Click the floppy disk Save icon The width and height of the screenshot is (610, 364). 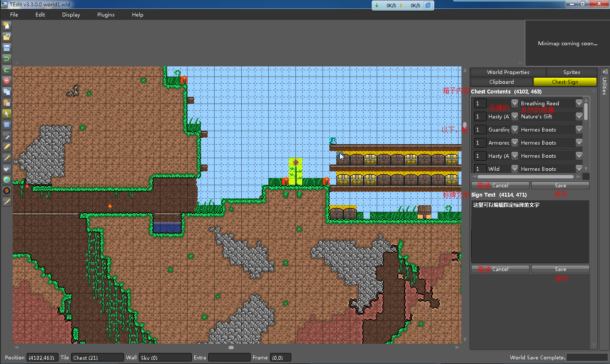click(7, 48)
